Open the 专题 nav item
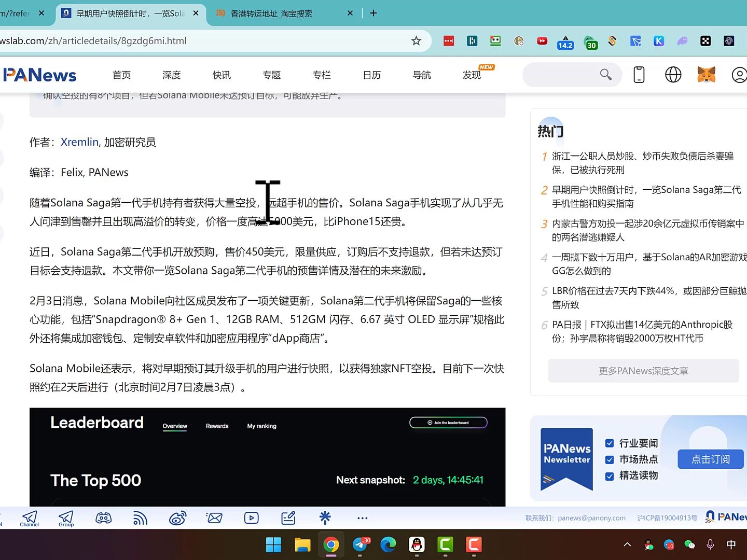The image size is (747, 560). coord(272,75)
